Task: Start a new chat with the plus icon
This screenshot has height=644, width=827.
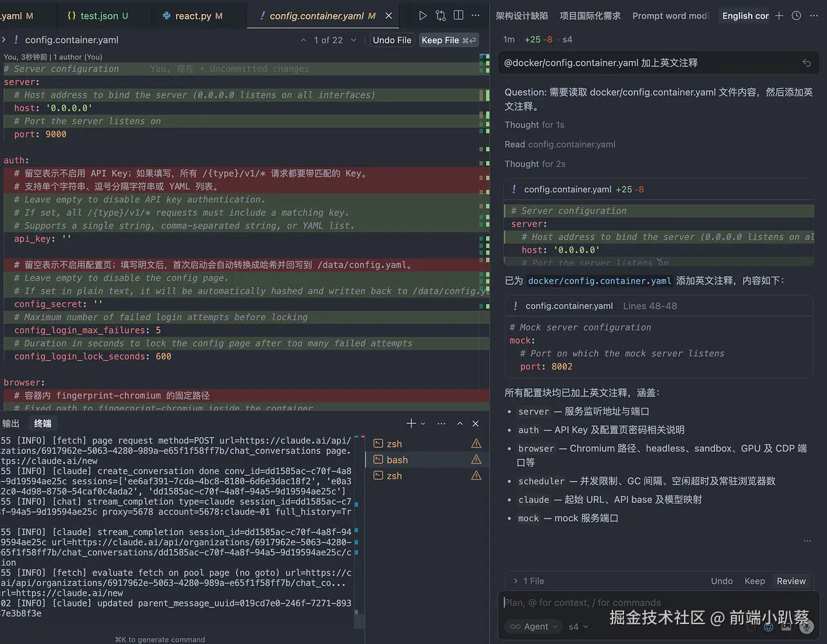Action: pos(779,15)
